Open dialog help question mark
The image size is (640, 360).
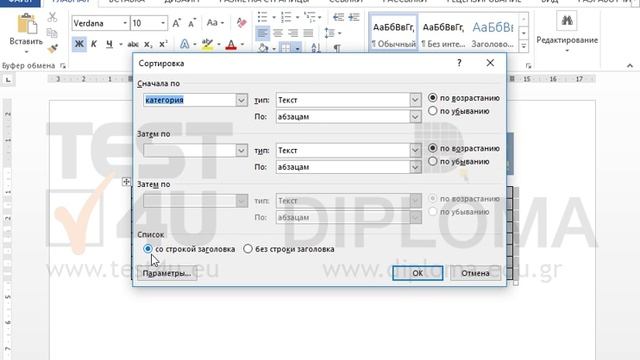click(459, 63)
